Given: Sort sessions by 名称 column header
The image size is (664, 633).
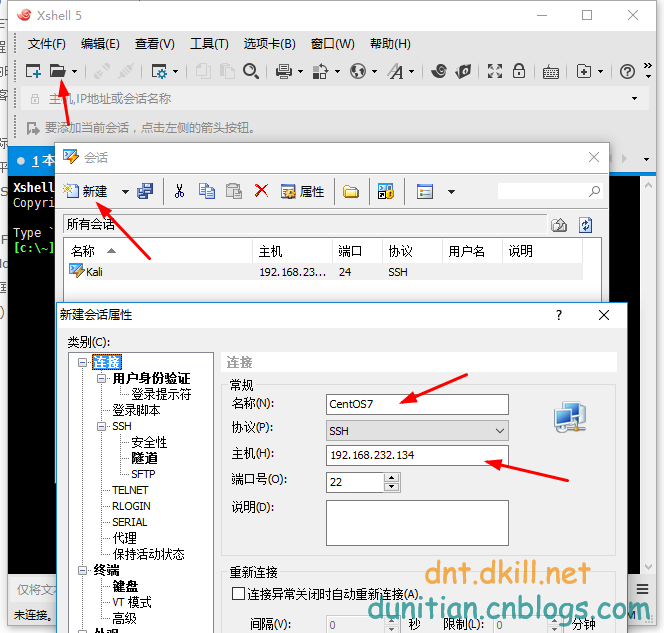Looking at the screenshot, I should click(x=158, y=251).
